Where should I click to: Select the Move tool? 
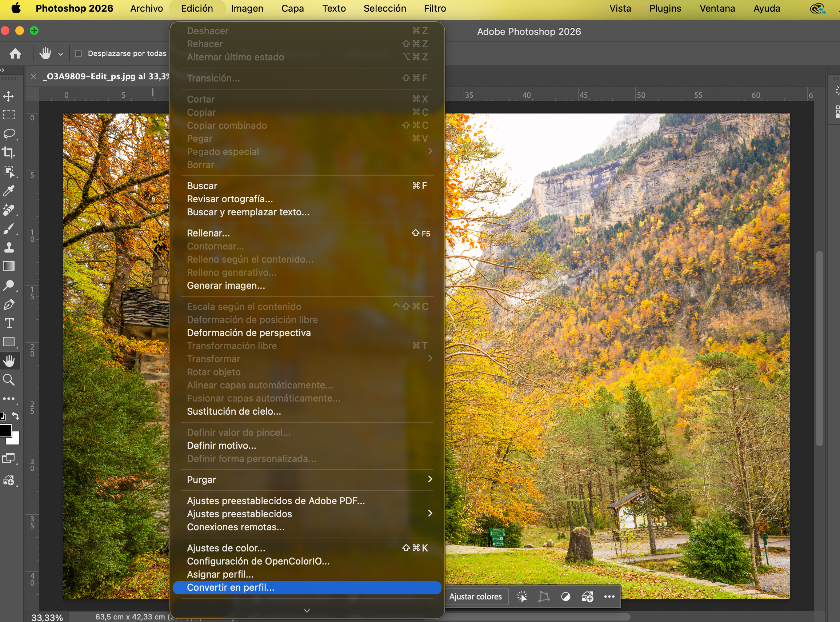9,96
